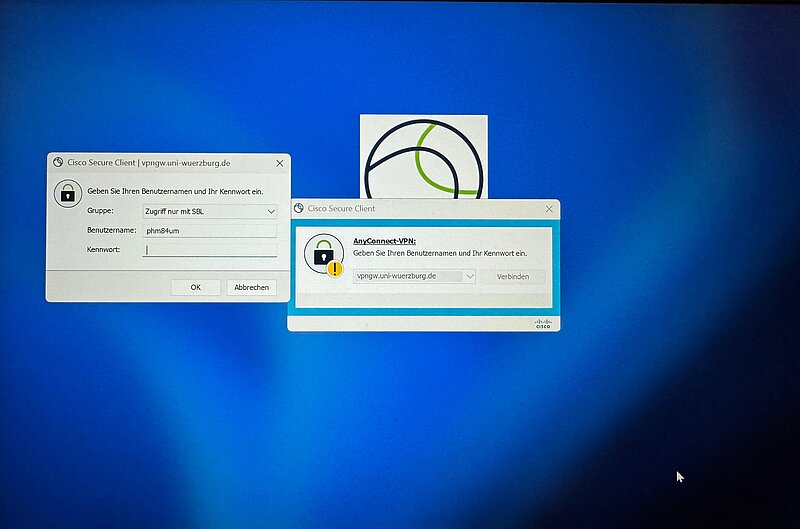
Task: Click the login dialog title bar text
Action: pyautogui.click(x=149, y=162)
